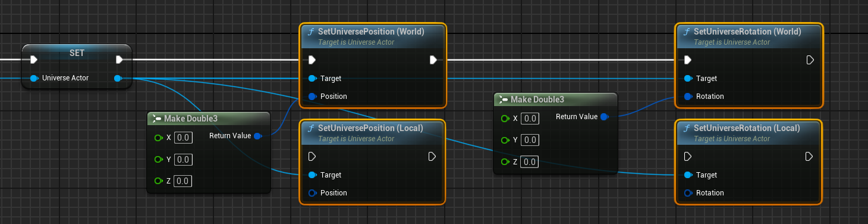Click Target pin on SetUniversePosition (Local)
This screenshot has width=868, height=224.
point(312,175)
